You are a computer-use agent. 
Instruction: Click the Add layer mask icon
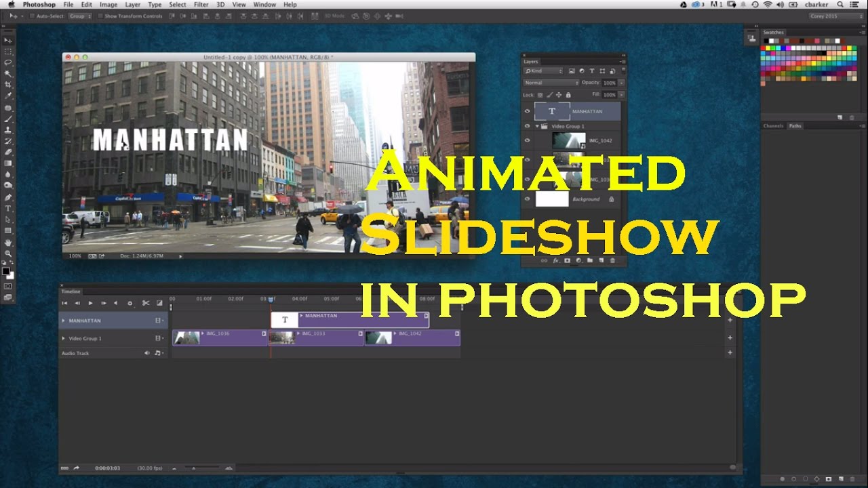(x=567, y=260)
